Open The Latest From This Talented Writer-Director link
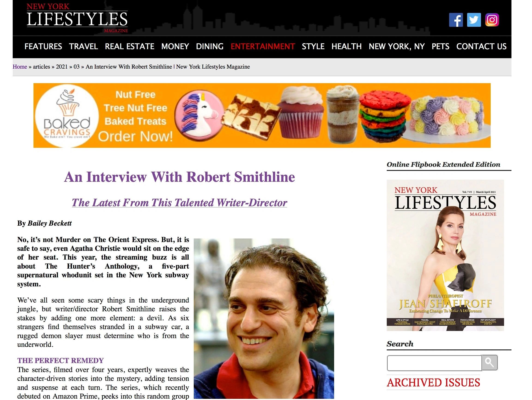Viewport: 532px width, 400px height. pos(179,203)
